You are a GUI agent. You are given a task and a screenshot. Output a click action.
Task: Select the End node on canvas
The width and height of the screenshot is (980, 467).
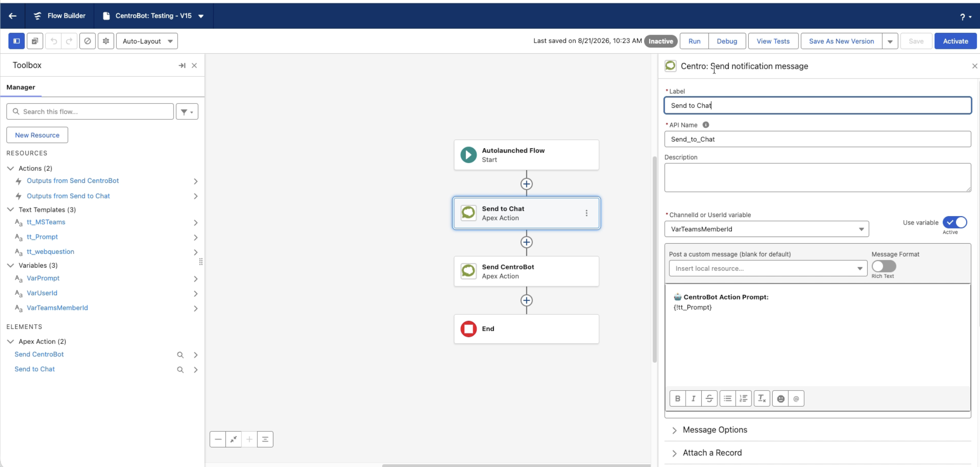pyautogui.click(x=526, y=329)
